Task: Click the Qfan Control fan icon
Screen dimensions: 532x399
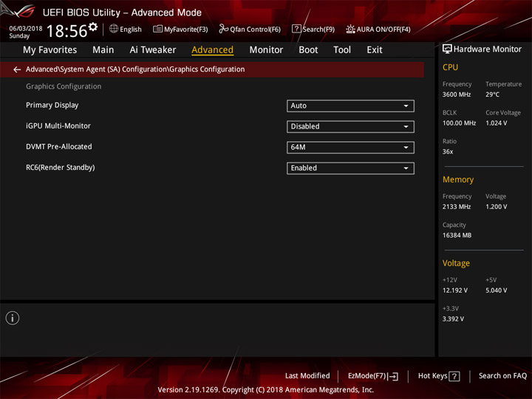Action: 223,29
